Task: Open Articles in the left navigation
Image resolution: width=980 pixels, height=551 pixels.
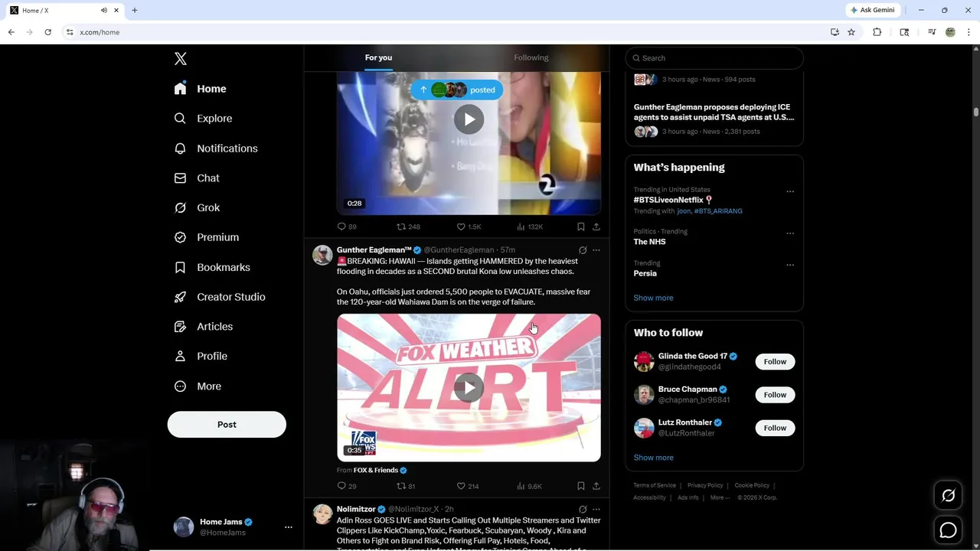Action: coord(204,326)
